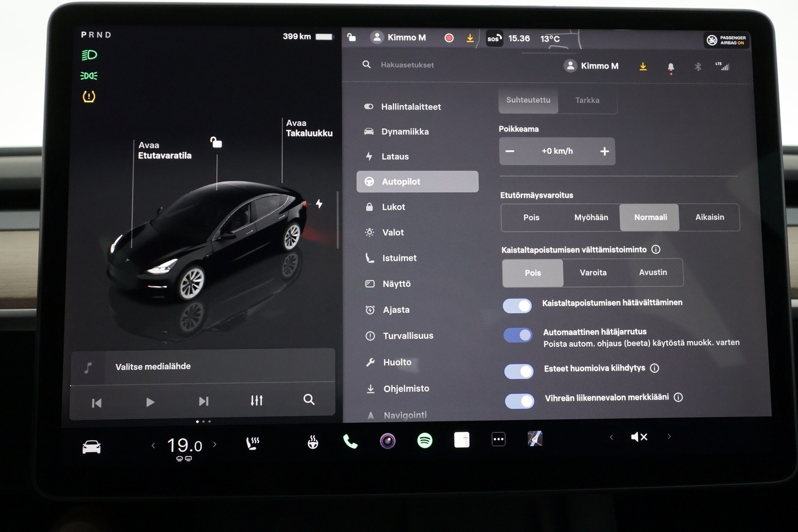798x532 pixels.
Task: Decrease volume with left chevron
Action: point(611,437)
